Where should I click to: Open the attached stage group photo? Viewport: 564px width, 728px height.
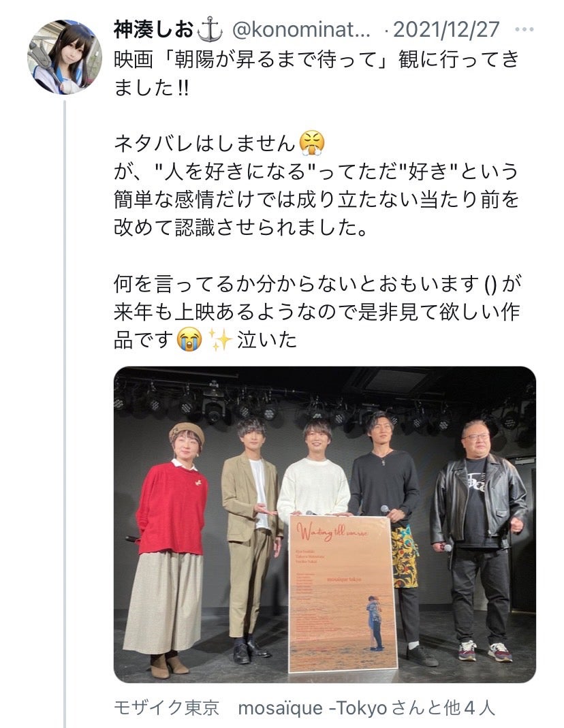324,524
